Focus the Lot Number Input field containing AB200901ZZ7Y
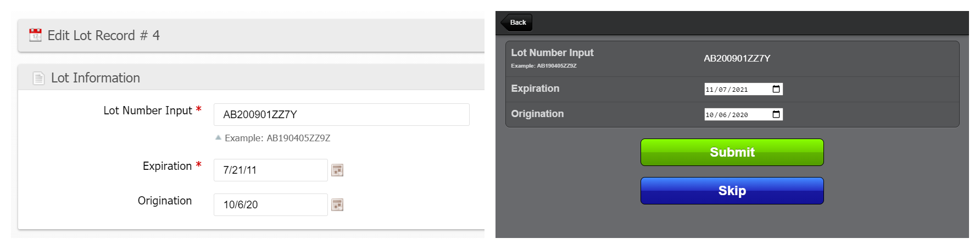980x249 pixels. pos(341,114)
